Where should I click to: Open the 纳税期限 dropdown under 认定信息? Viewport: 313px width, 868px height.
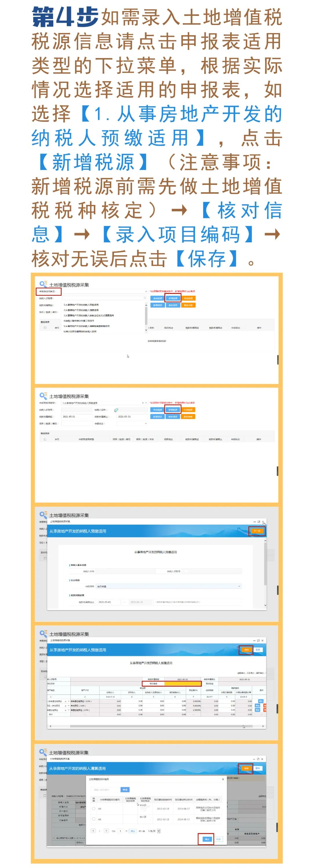[x=239, y=586]
